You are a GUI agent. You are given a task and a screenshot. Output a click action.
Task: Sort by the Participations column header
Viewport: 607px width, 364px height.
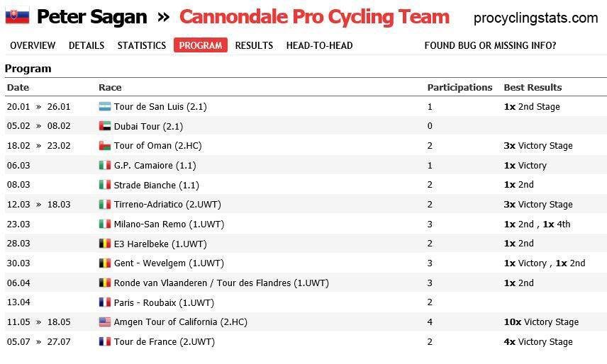(460, 88)
